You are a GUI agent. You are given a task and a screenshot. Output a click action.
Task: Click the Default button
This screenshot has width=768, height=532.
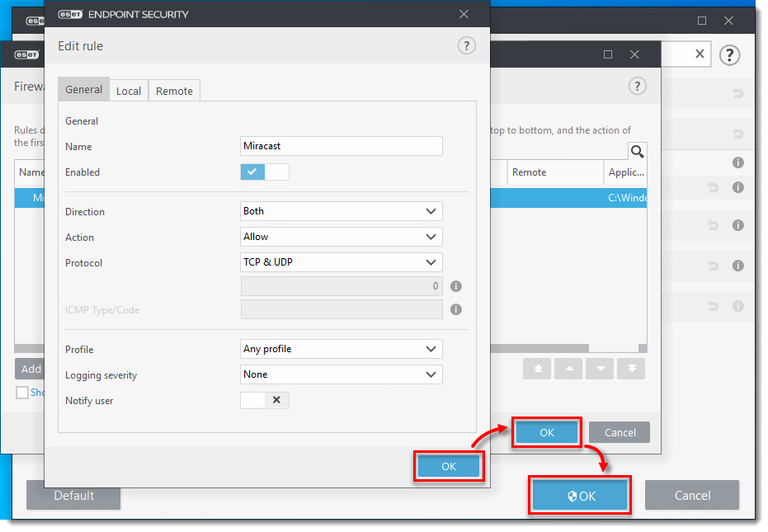pos(73,496)
